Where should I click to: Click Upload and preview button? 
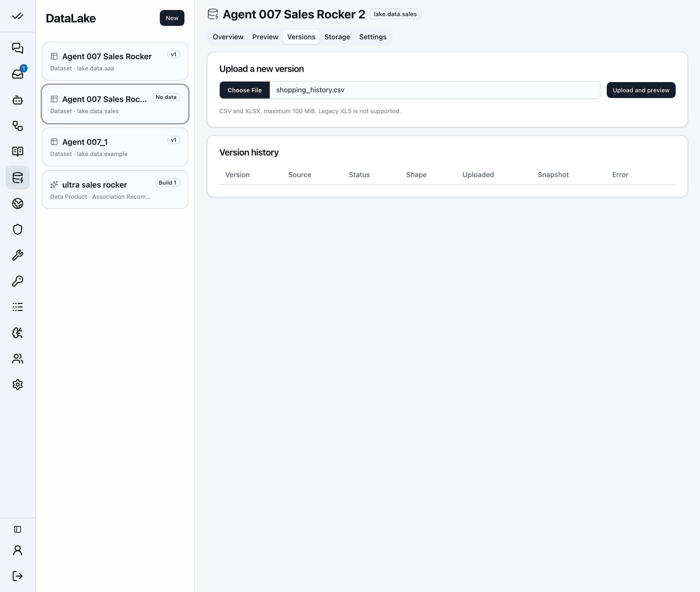641,90
